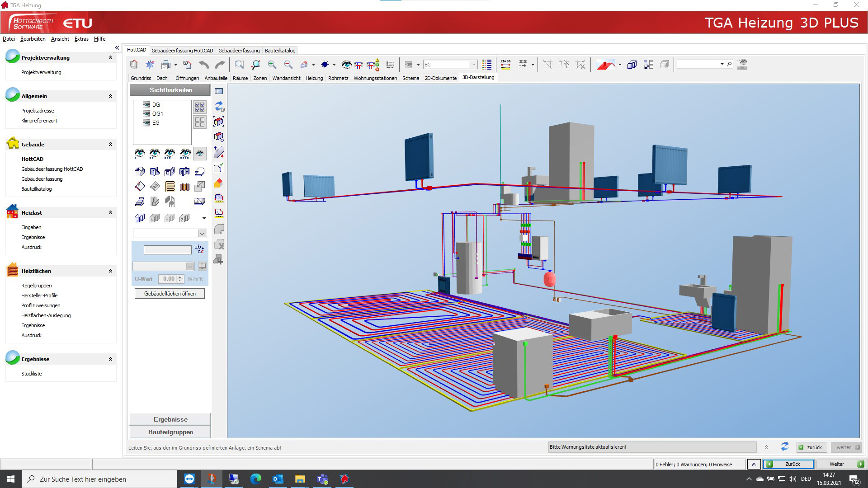Click the Windows Start button
868x488 pixels.
click(x=11, y=479)
